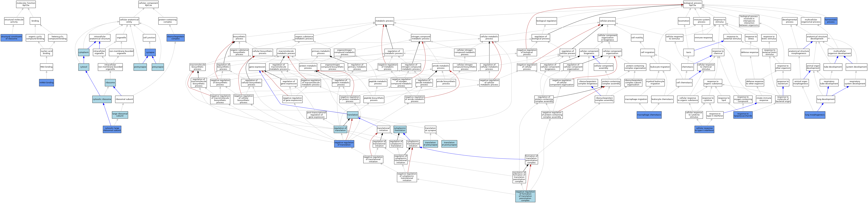Image resolution: width=868 pixels, height=203 pixels.
Task: Click the homeostatic process node
Action: (x=831, y=21)
